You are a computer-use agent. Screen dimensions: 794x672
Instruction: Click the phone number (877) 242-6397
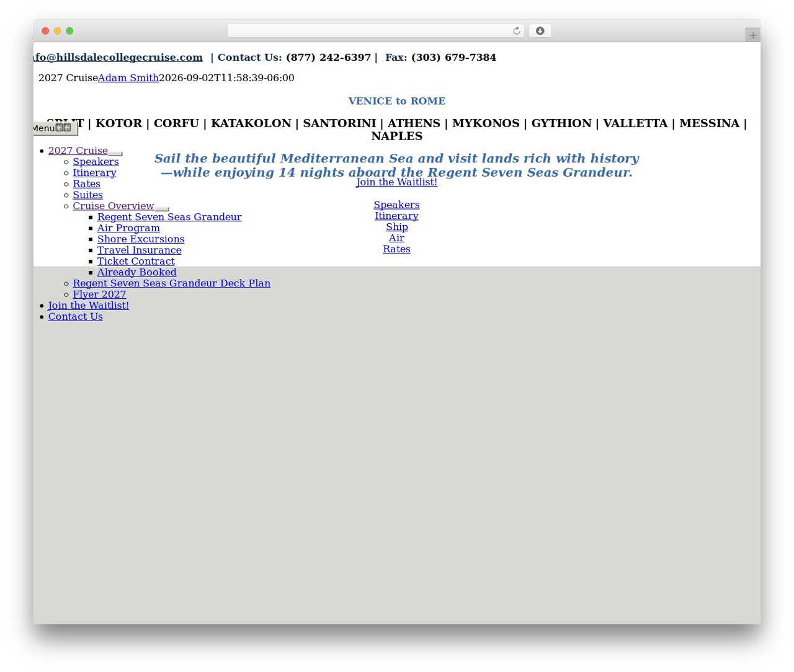pyautogui.click(x=328, y=58)
